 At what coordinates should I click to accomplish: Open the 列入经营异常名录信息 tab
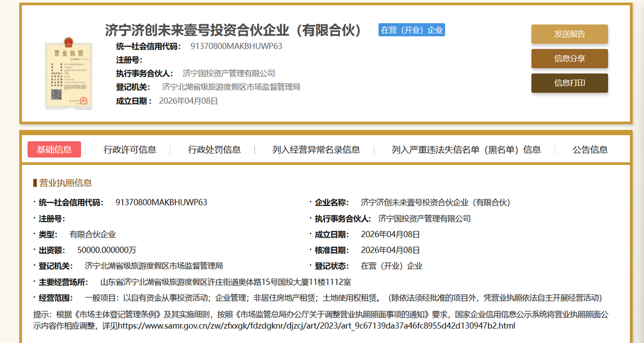[x=316, y=149]
